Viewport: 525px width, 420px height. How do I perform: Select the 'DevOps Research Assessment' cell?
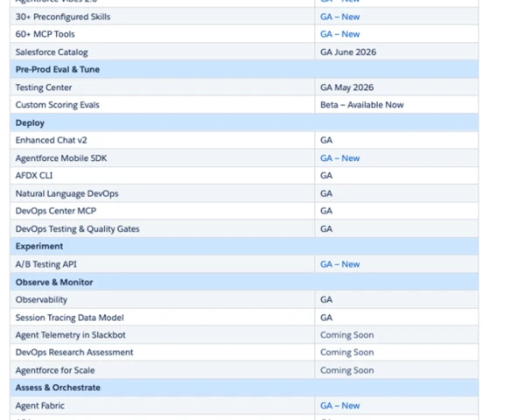pyautogui.click(x=163, y=353)
